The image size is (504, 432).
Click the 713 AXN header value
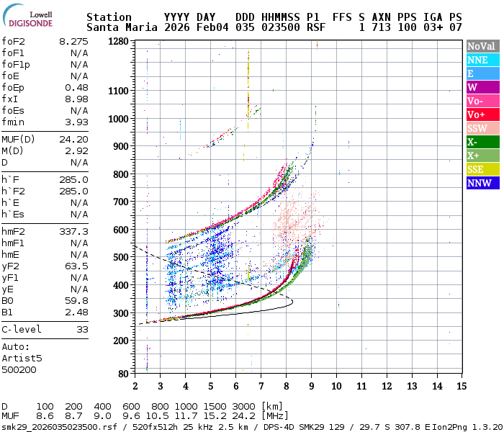coord(381,27)
